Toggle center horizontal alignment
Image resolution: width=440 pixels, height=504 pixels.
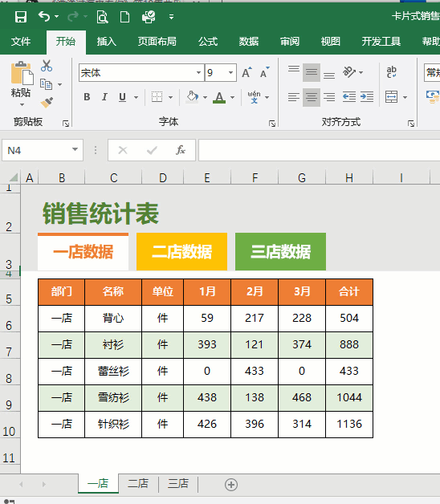click(x=311, y=97)
